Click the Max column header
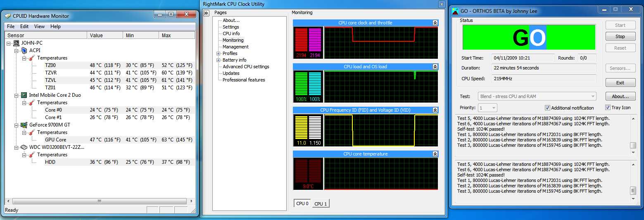The width and height of the screenshot is (644, 220). click(x=177, y=36)
